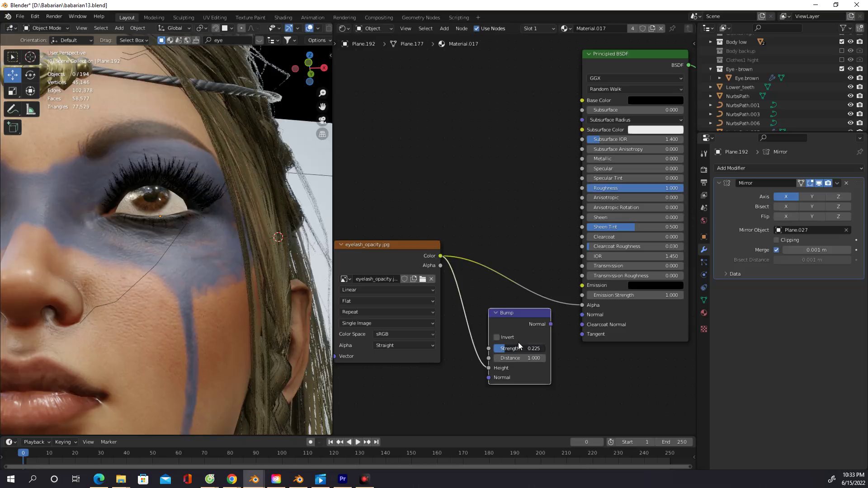Open Linear interpolation dropdown in image node
Screen dimensions: 868x488
coord(387,290)
